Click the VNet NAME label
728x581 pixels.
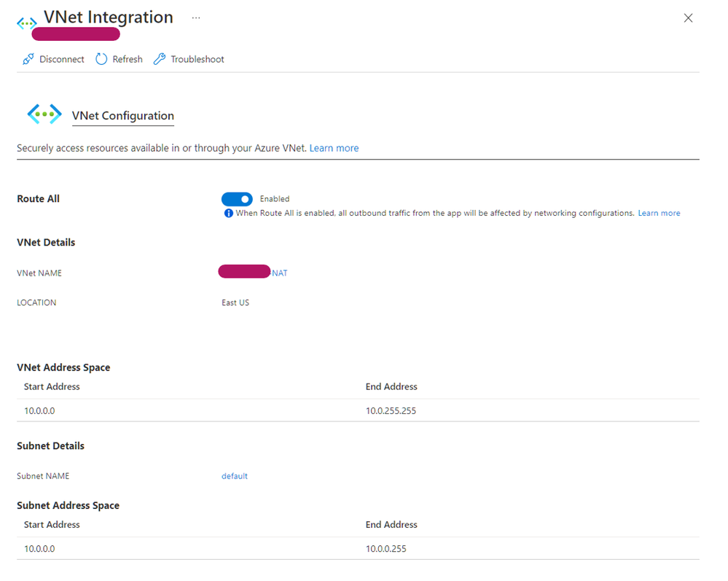pos(39,273)
